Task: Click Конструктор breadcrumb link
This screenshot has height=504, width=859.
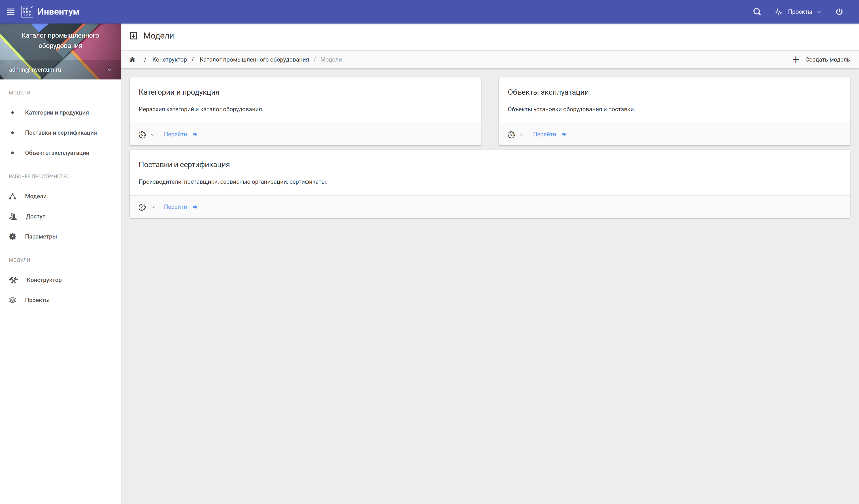Action: coord(169,60)
